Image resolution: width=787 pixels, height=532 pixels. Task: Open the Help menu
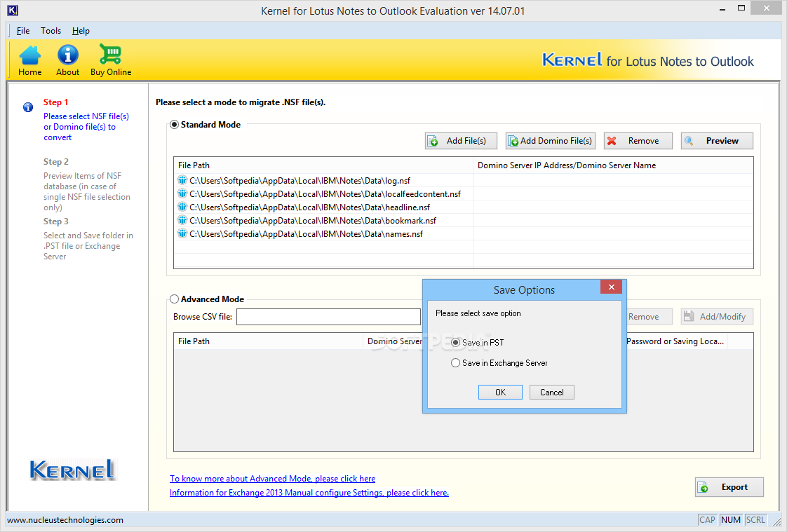(81, 31)
